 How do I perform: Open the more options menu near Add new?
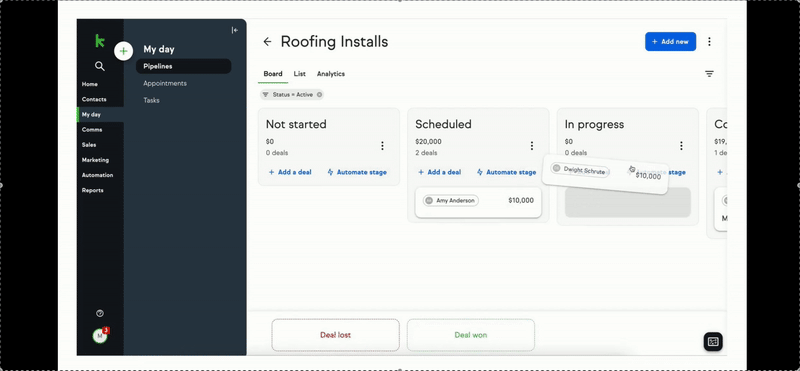click(x=709, y=42)
